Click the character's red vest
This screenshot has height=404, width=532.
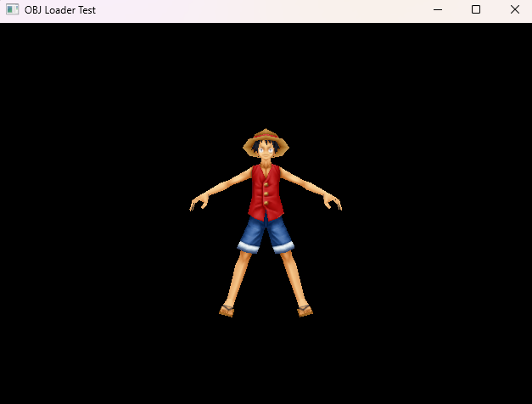pyautogui.click(x=266, y=192)
